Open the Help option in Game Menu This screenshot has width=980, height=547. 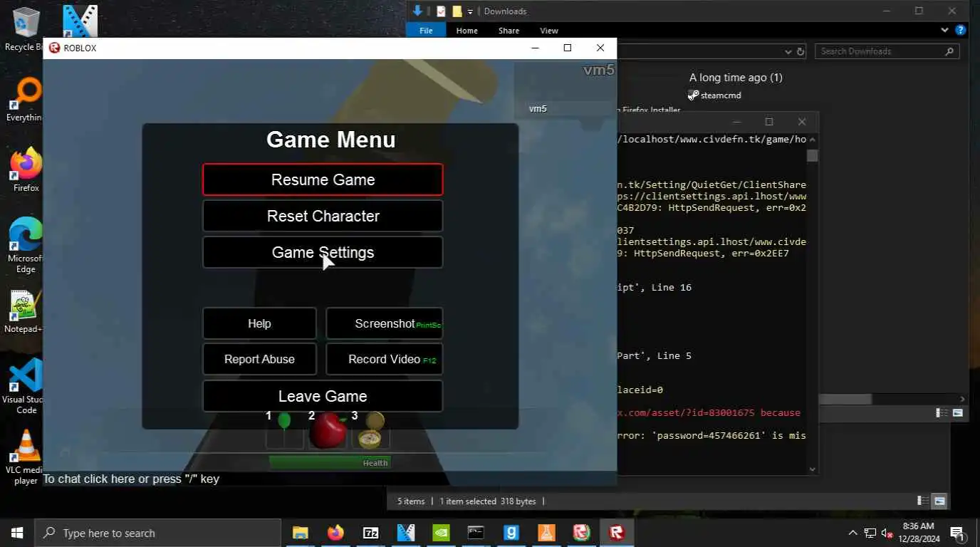point(259,323)
